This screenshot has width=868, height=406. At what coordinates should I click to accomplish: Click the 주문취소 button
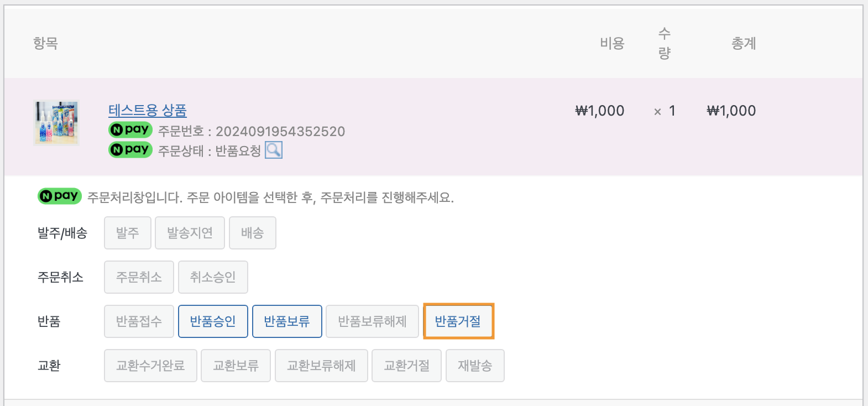tap(139, 277)
